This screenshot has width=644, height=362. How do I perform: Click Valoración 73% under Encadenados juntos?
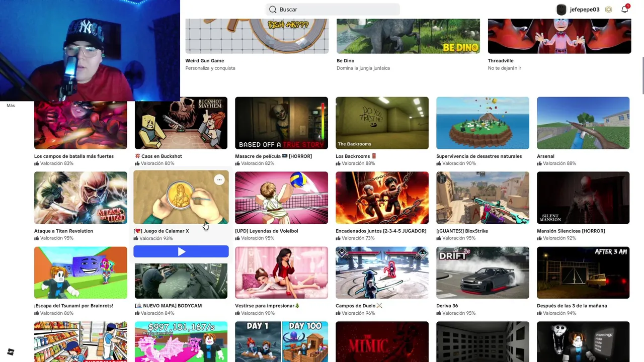(355, 238)
